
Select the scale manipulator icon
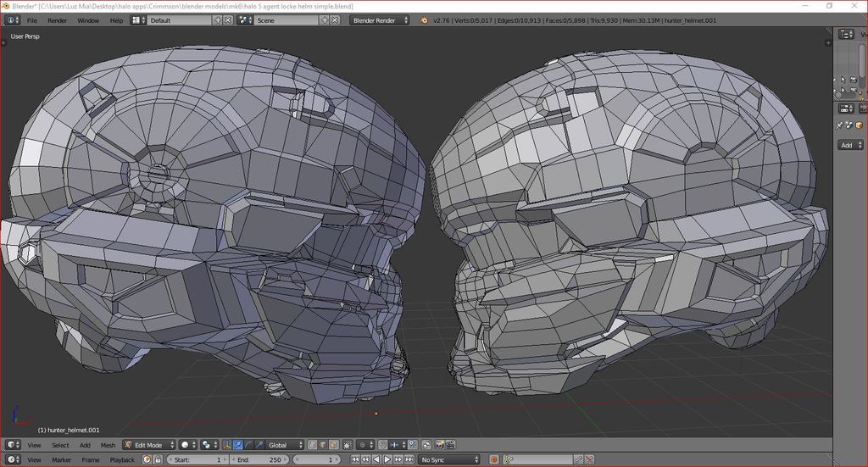coord(259,445)
